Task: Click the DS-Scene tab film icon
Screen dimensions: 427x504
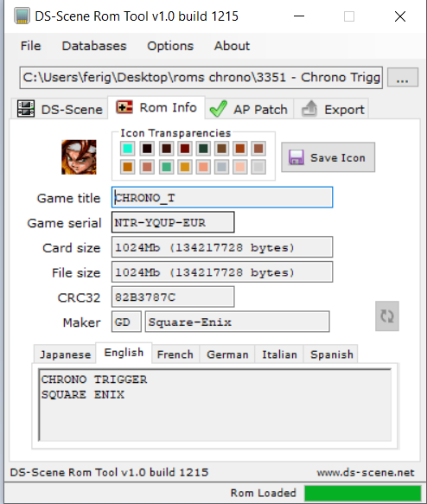Action: [26, 109]
